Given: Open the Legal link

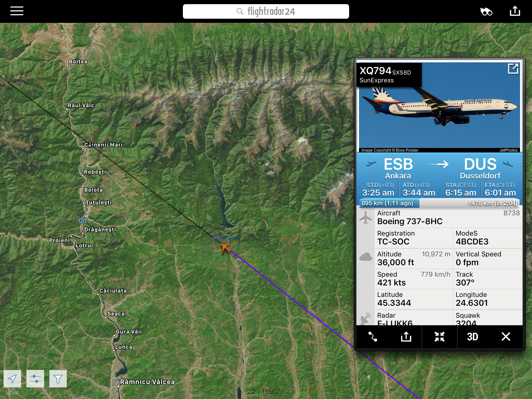Looking at the screenshot, I should (x=12, y=392).
